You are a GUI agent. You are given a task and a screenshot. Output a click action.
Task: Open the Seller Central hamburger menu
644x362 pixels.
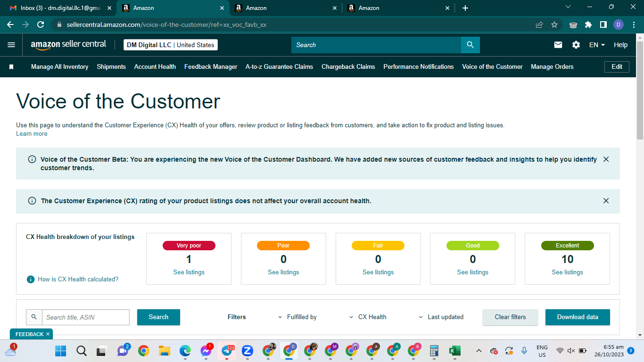point(11,45)
